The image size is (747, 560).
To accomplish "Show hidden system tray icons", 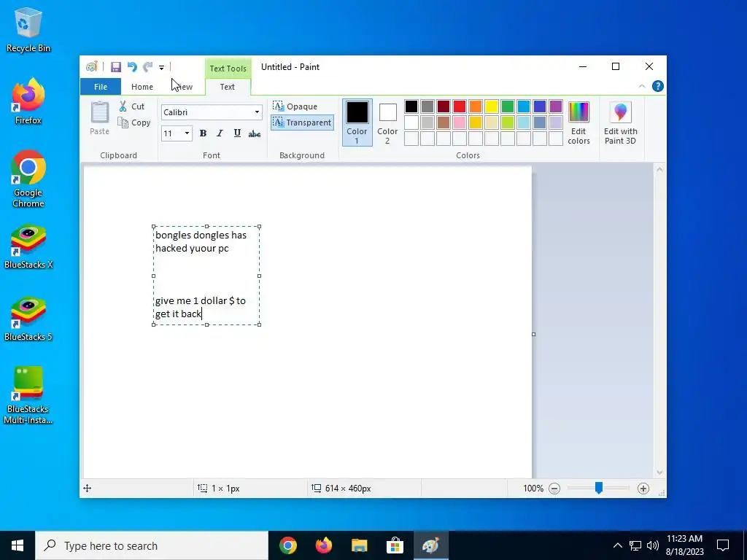I will click(617, 545).
